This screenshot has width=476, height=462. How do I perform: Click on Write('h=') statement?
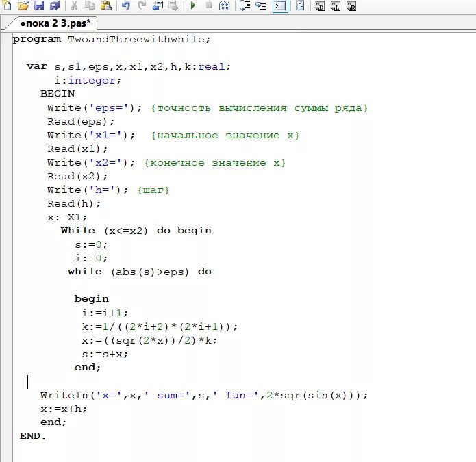(88, 190)
